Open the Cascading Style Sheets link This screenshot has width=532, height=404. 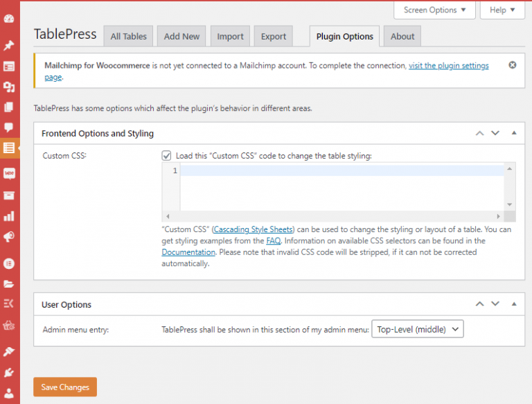click(253, 229)
